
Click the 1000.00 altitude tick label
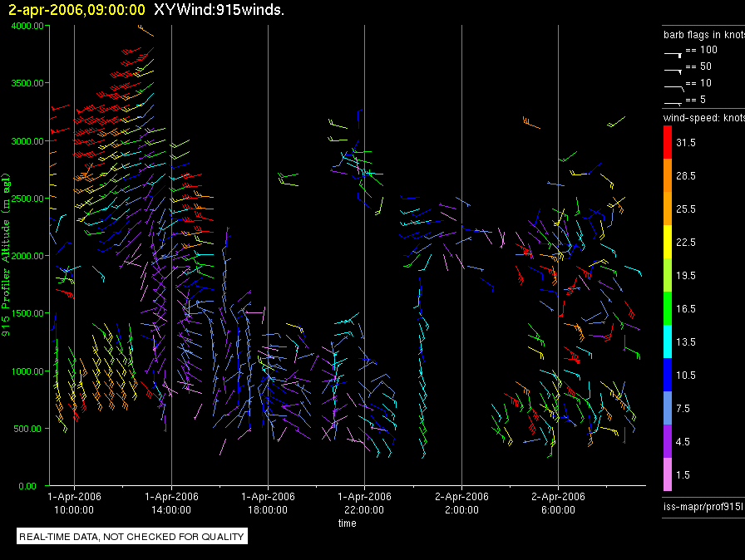pyautogui.click(x=27, y=371)
